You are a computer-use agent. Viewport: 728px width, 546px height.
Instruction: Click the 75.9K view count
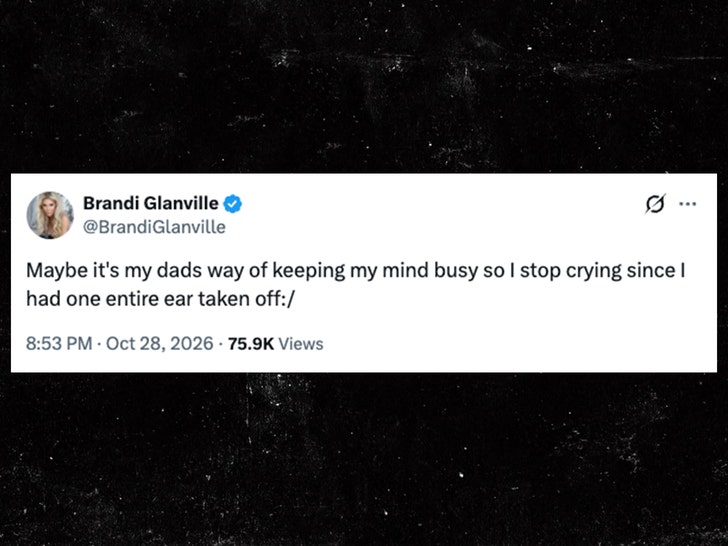[251, 344]
